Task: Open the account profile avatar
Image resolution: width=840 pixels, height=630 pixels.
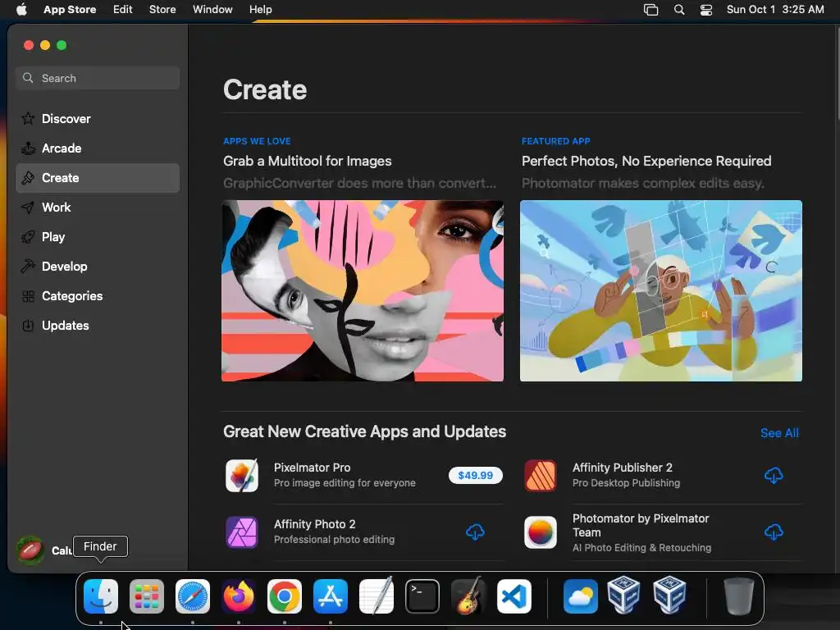Action: tap(30, 550)
